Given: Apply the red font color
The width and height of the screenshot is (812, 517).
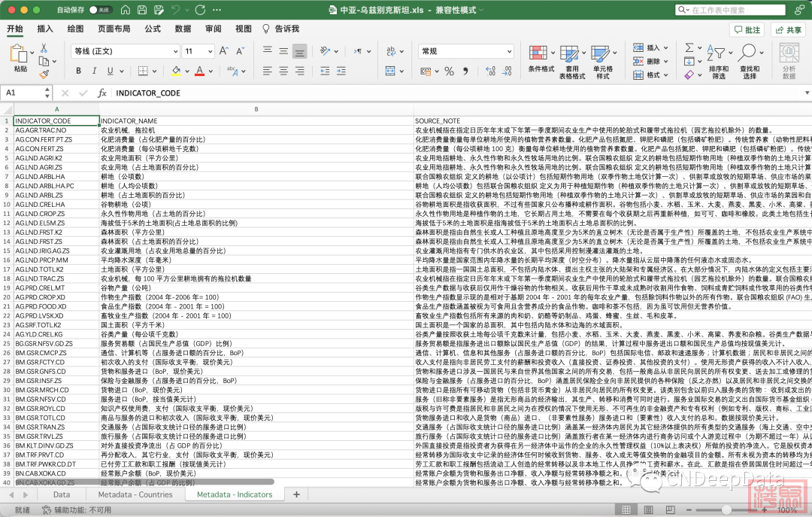Looking at the screenshot, I should click(200, 71).
